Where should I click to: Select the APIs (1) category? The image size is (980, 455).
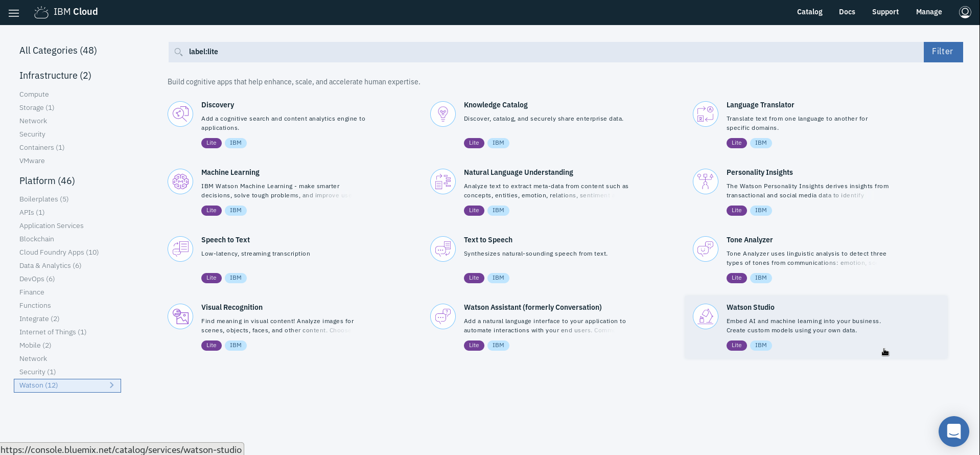click(32, 213)
